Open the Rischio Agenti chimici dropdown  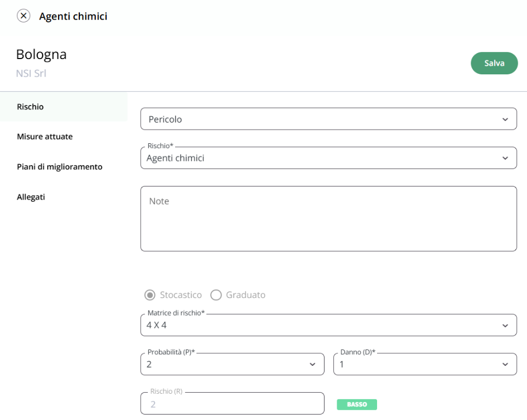328,158
